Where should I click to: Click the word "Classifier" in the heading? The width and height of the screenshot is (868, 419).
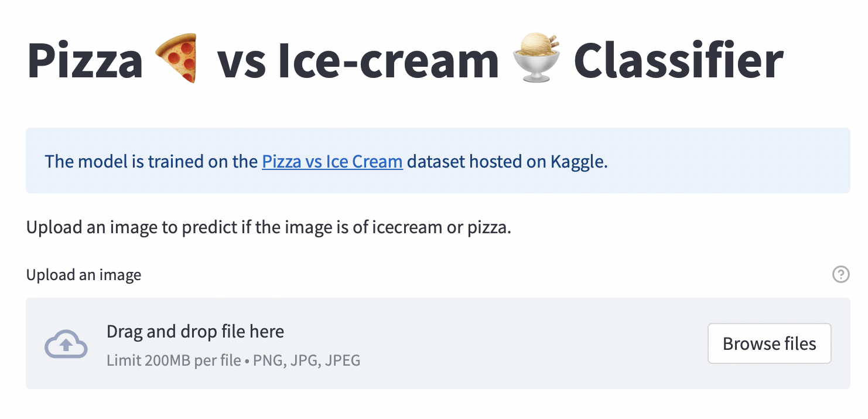[x=678, y=60]
